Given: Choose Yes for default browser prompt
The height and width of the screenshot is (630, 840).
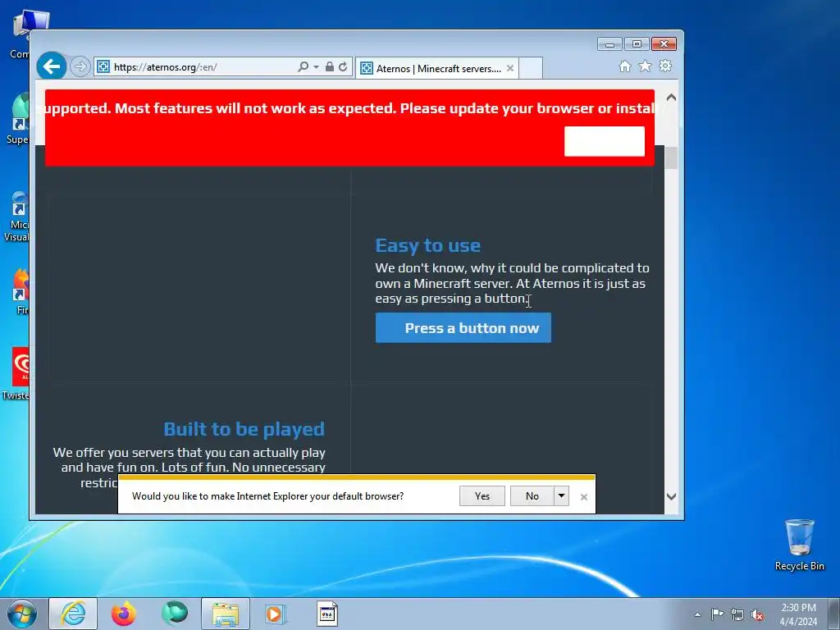Looking at the screenshot, I should click(482, 496).
